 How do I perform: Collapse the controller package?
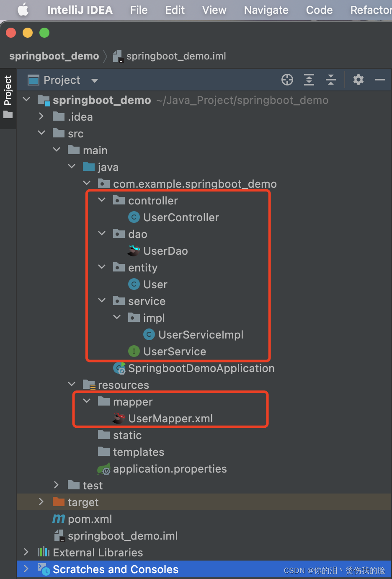102,200
